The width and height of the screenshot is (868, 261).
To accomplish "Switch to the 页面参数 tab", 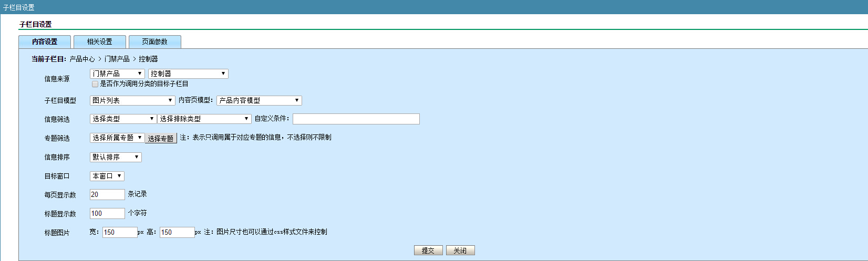I will [154, 42].
